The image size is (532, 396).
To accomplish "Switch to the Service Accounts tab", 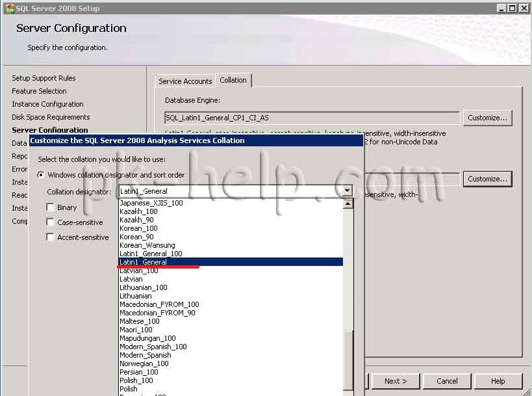I will coord(185,81).
